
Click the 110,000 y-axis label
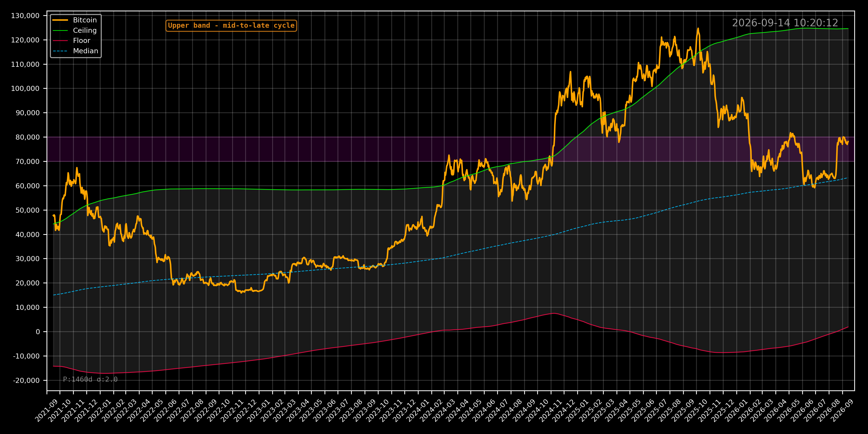click(x=25, y=64)
